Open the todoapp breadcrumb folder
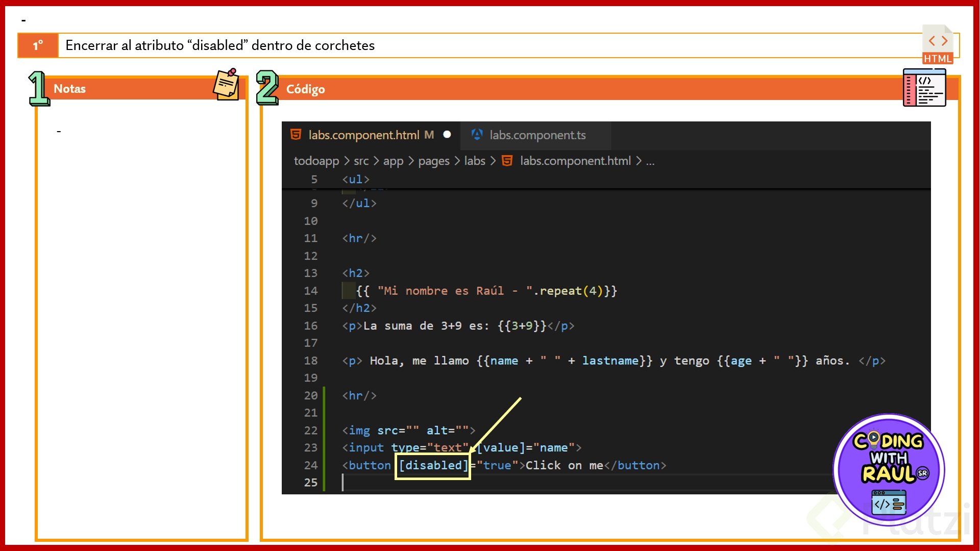Image resolution: width=980 pixels, height=551 pixels. [316, 161]
